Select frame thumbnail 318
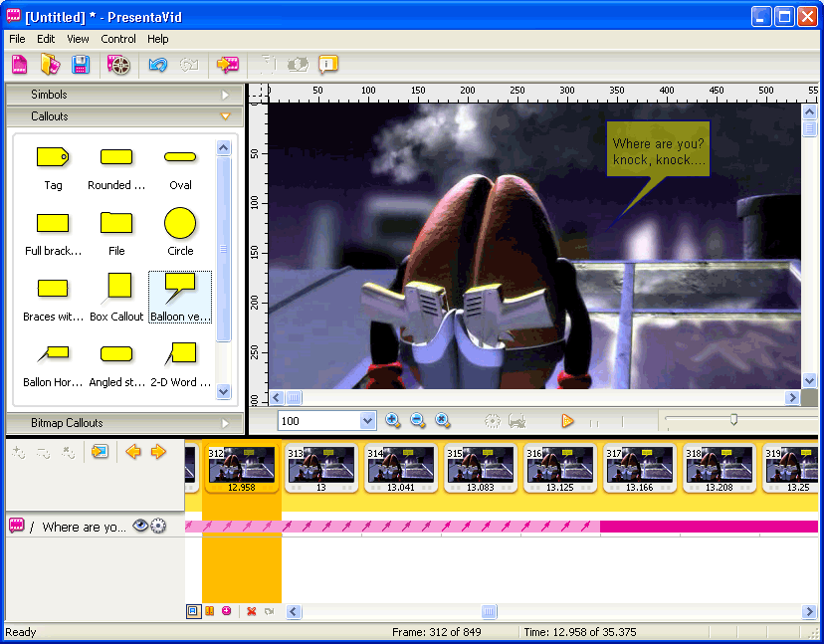 719,468
